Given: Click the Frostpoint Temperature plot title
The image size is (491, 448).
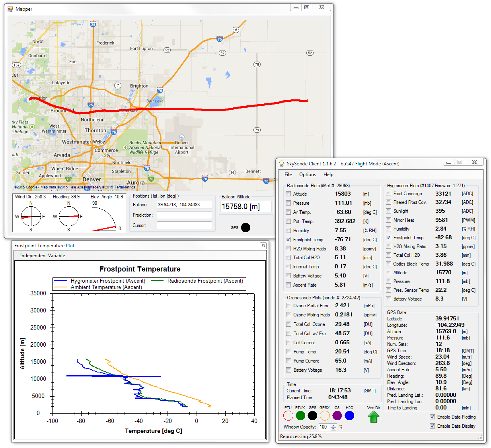Looking at the screenshot, I should pos(140,269).
